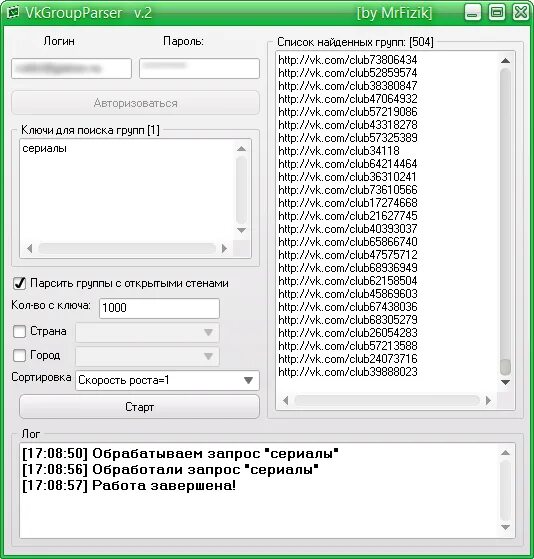Select http://vk.com/club36310241 in list
Screen dimensions: 534x559
tap(348, 177)
